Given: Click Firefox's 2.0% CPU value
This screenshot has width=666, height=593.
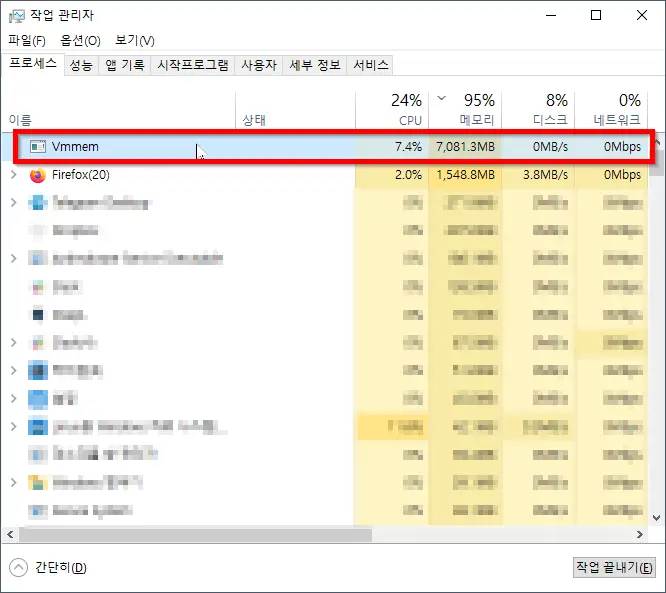Looking at the screenshot, I should [408, 175].
